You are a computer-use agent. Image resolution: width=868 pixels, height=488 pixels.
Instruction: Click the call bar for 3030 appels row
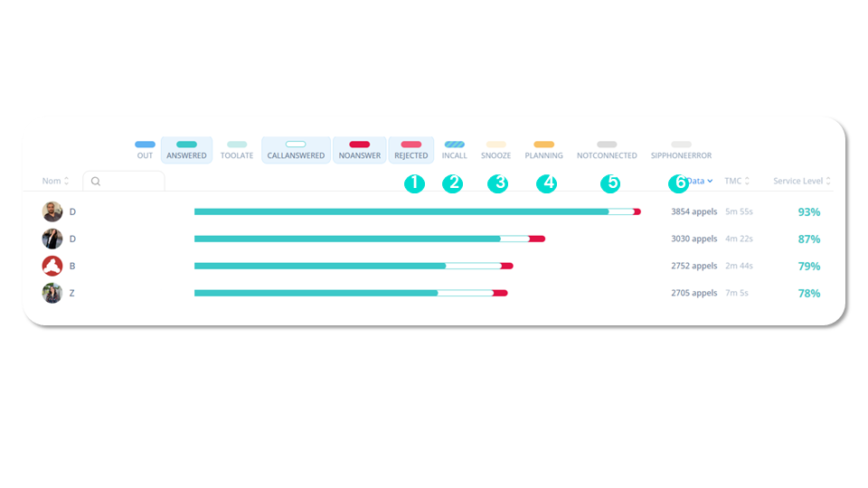(370, 239)
